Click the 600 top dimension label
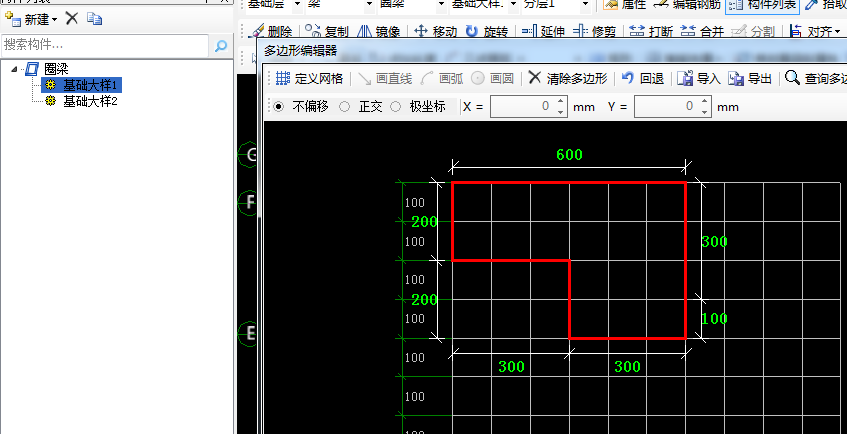The image size is (847, 434). 569,155
